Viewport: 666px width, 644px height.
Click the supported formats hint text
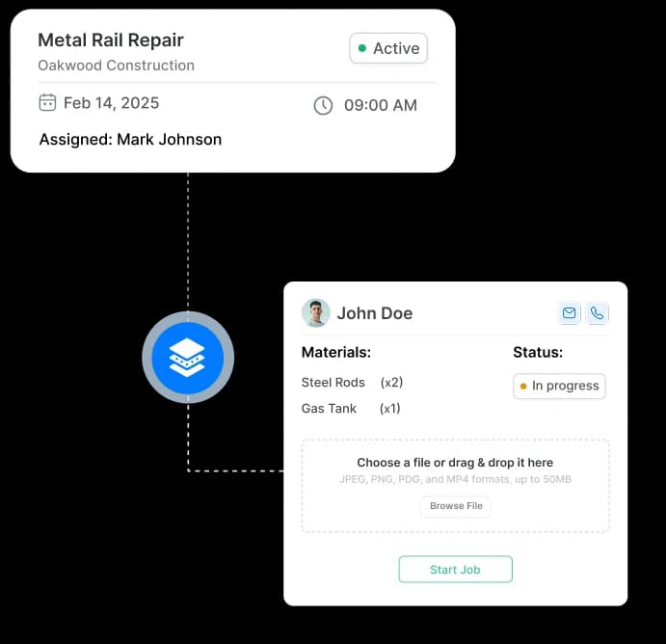455,479
